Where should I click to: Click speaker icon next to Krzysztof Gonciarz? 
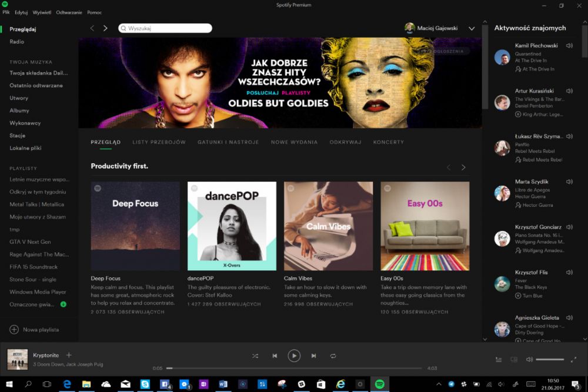[x=569, y=227]
